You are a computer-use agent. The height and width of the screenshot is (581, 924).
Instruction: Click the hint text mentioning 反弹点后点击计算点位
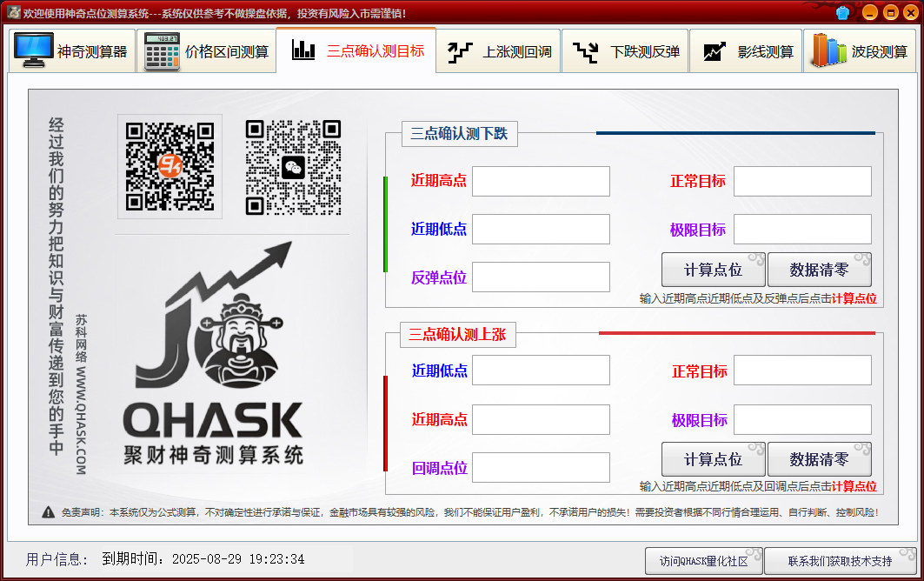pyautogui.click(x=758, y=298)
